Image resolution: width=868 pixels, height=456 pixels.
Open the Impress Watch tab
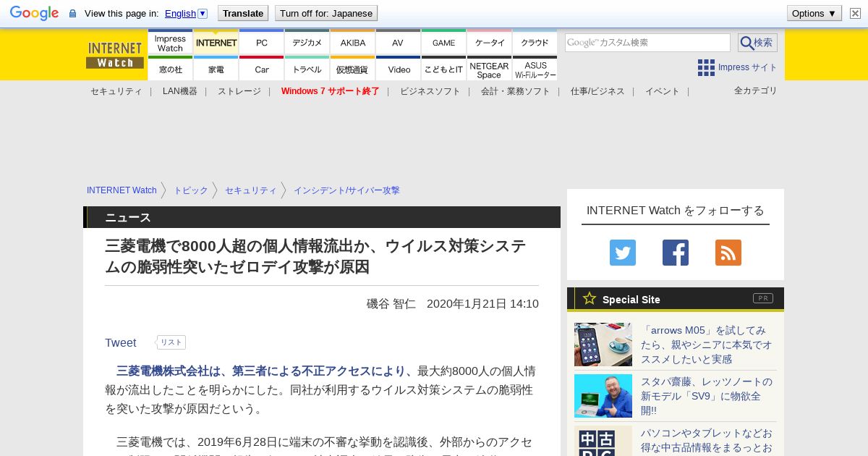(170, 42)
